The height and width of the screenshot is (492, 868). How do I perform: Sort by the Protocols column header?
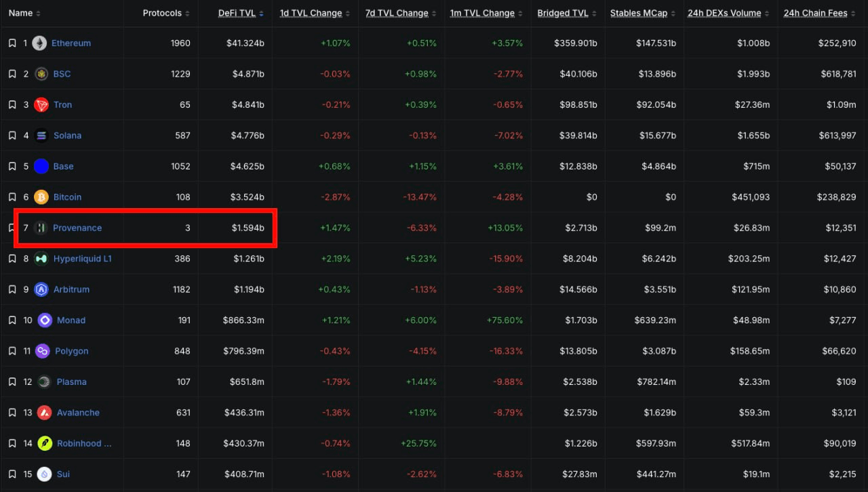click(x=166, y=14)
